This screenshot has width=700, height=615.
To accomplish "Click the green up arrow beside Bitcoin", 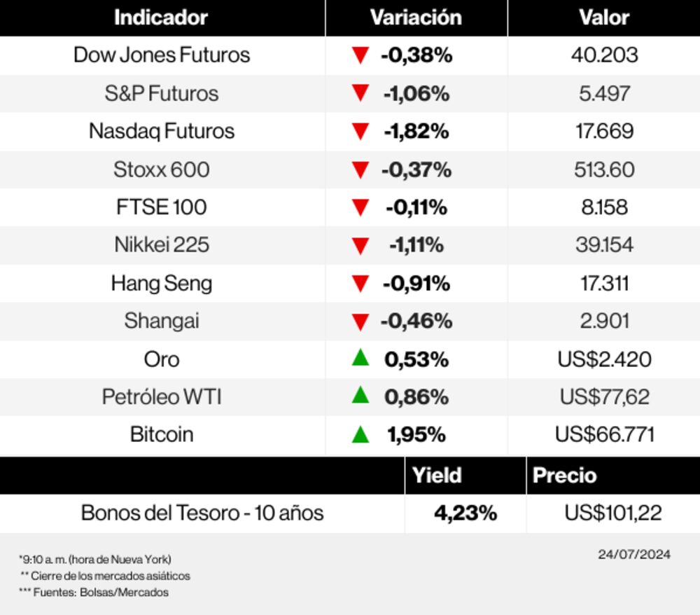I will coord(360,434).
